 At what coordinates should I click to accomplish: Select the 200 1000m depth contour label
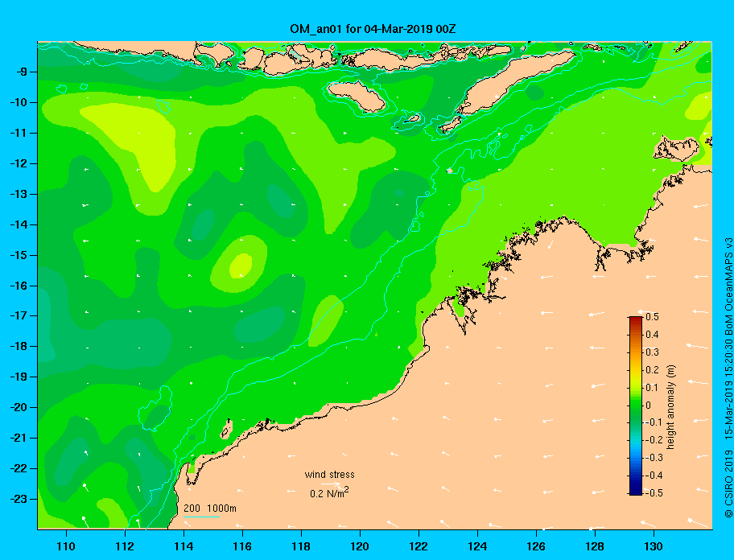pos(210,509)
